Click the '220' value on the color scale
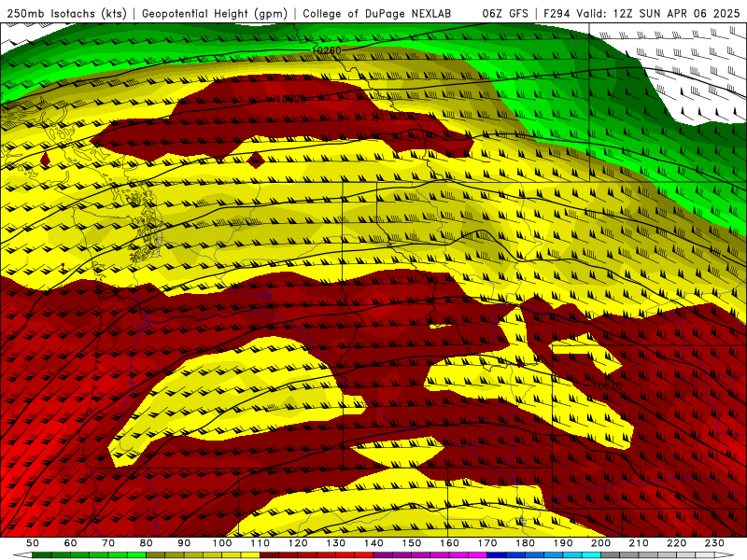Screen dimensions: 747x560 coord(676,543)
